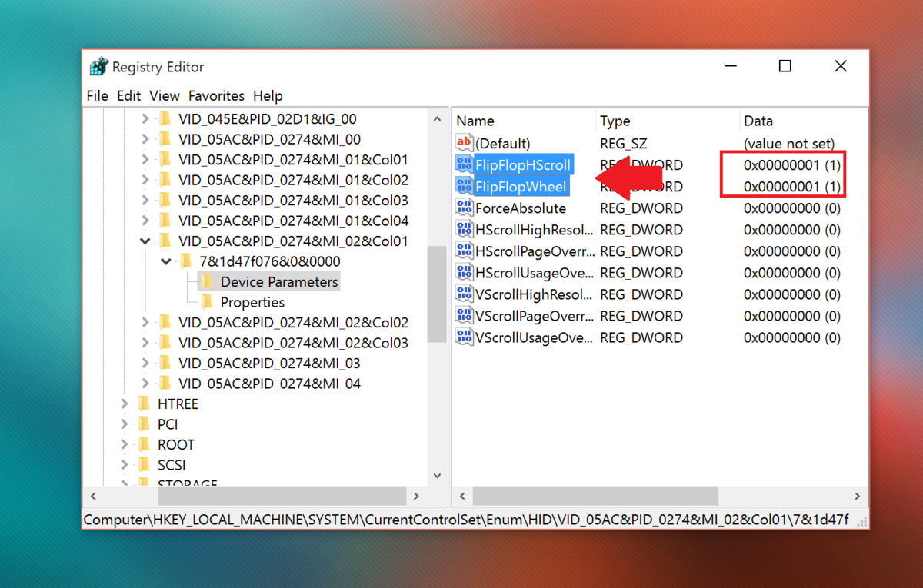Click the down arrow on the tree scrollbar

[x=436, y=475]
